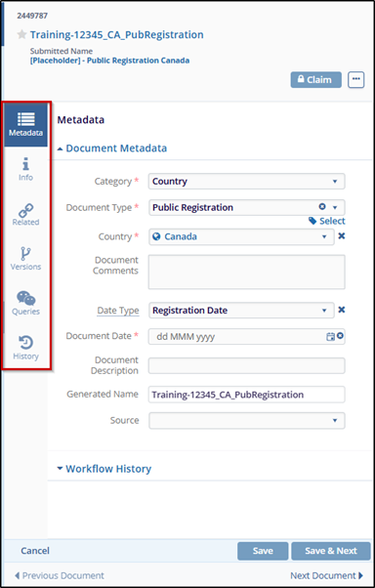Select the Metadata sidebar tab
The height and width of the screenshot is (588, 375).
point(25,124)
